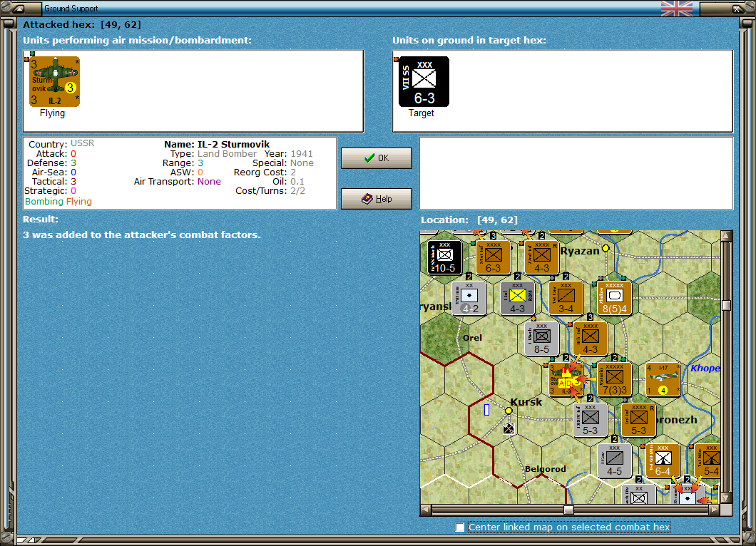Select the brown 4-3 infantry army left of Ryazan
The width and height of the screenshot is (756, 546).
(541, 257)
